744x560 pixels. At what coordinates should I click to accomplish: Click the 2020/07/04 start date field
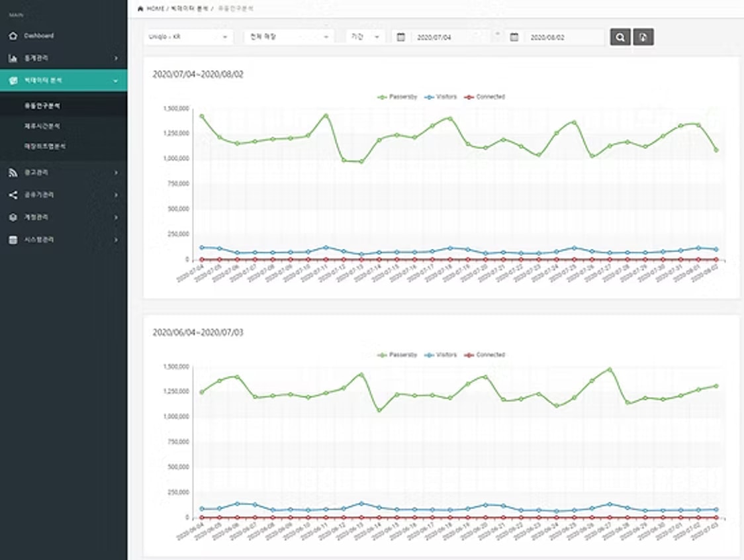click(450, 38)
